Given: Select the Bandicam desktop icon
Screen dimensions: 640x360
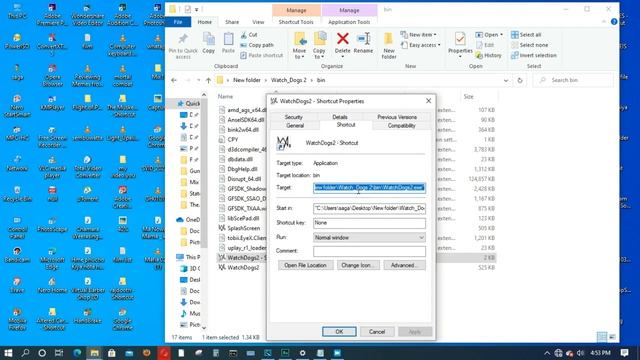Looking at the screenshot, I should click(x=17, y=255).
